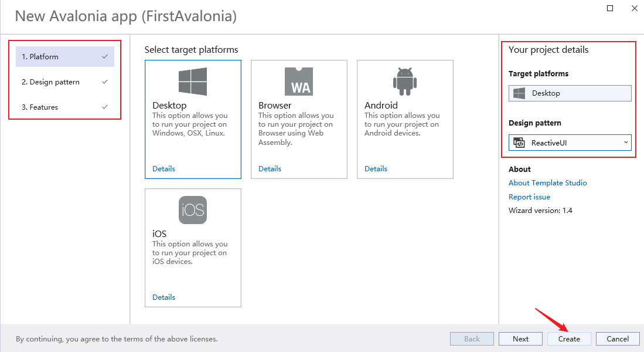Click the Cancel button
This screenshot has width=644, height=352.
618,339
